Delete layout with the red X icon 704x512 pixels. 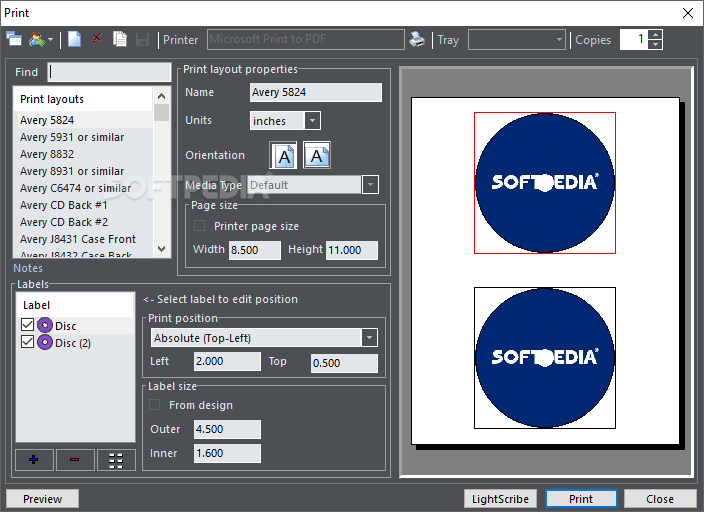point(97,38)
